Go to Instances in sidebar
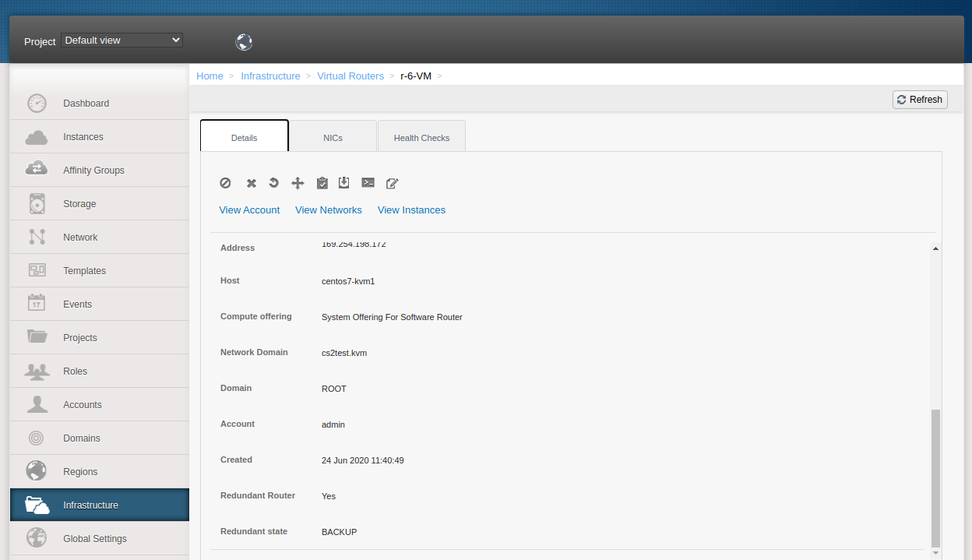 (99, 136)
